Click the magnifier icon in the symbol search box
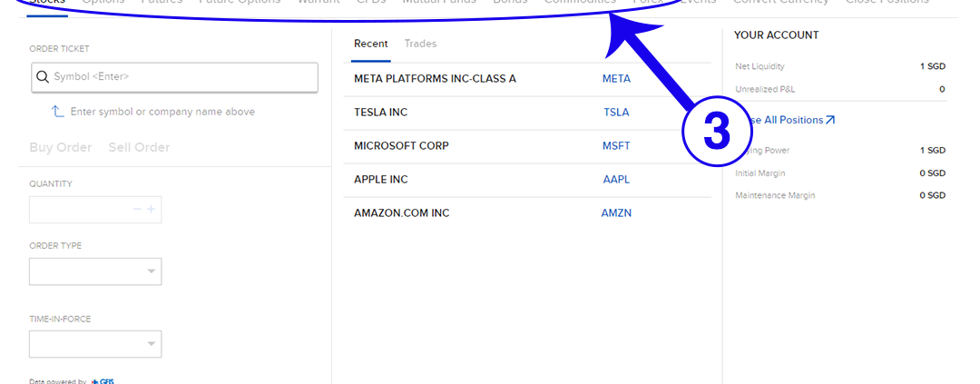The image size is (980, 384). pos(42,77)
